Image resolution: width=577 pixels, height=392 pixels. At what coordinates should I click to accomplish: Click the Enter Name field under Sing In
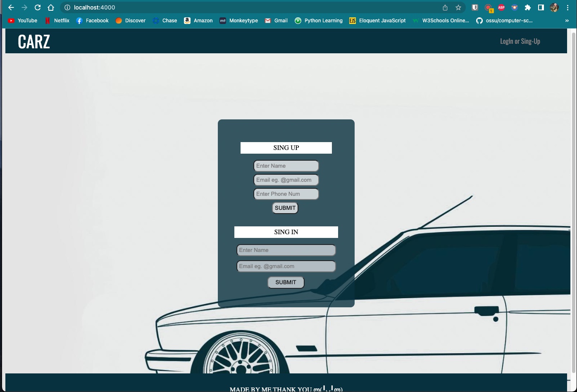click(x=286, y=250)
